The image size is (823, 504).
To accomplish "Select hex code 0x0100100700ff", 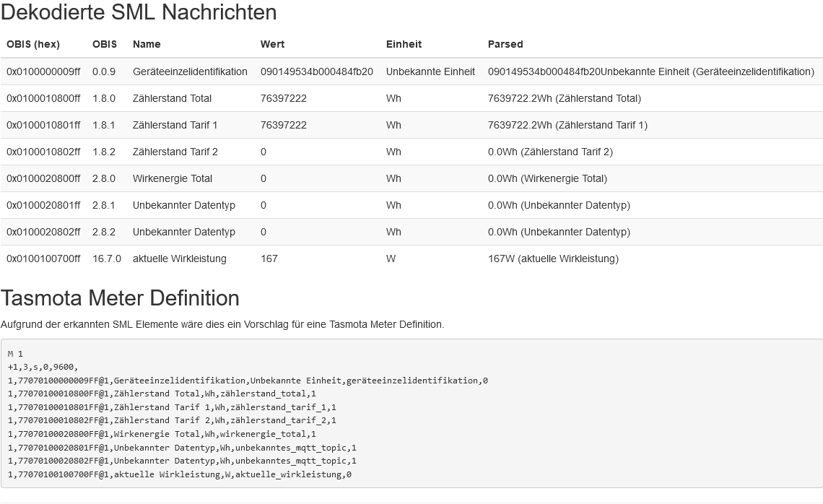I will [43, 258].
